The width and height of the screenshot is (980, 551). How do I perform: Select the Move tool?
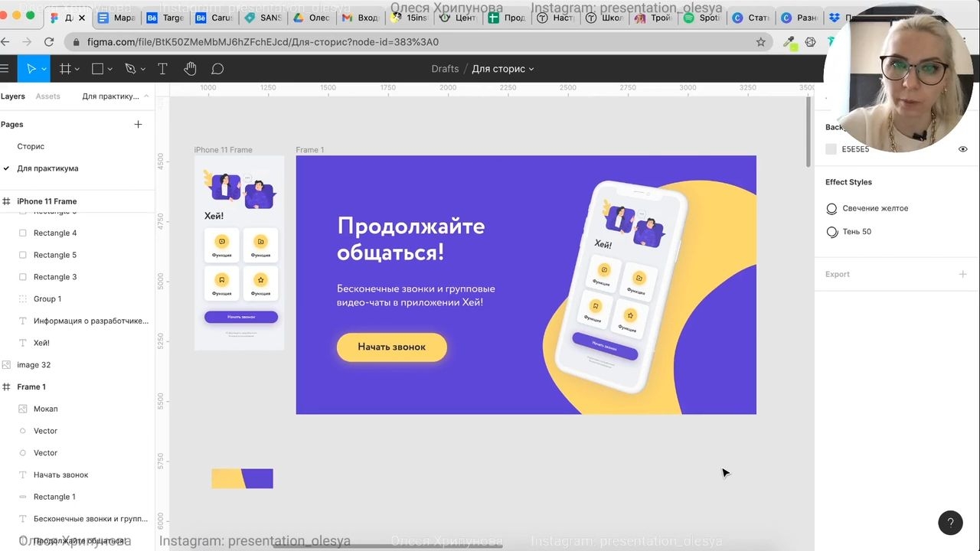31,69
